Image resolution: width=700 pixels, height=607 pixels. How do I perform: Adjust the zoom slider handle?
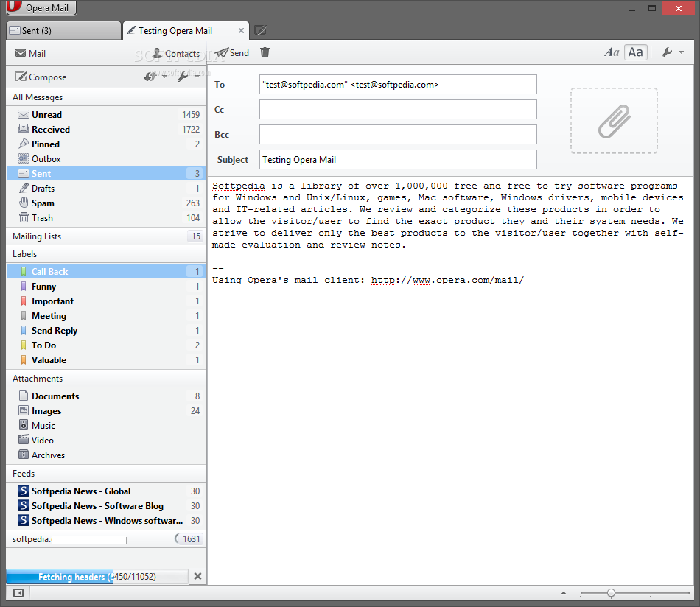pyautogui.click(x=611, y=593)
